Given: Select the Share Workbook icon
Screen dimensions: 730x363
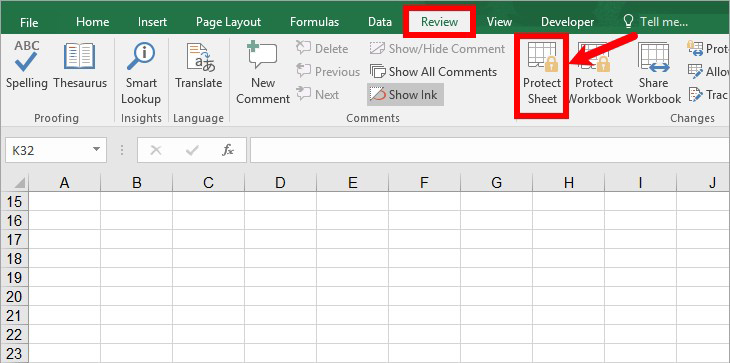Looking at the screenshot, I should tap(653, 73).
